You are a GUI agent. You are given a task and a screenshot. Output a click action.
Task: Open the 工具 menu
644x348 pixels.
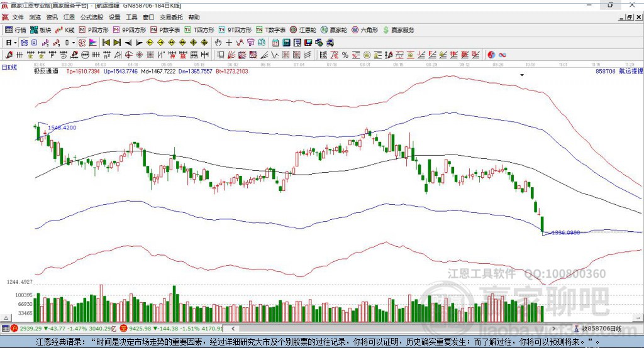pyautogui.click(x=131, y=17)
